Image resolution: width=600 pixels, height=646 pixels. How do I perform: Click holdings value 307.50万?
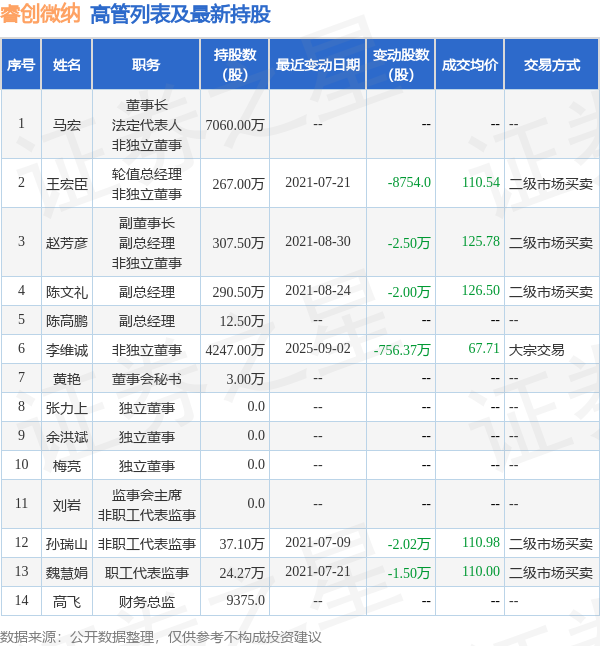(x=238, y=242)
